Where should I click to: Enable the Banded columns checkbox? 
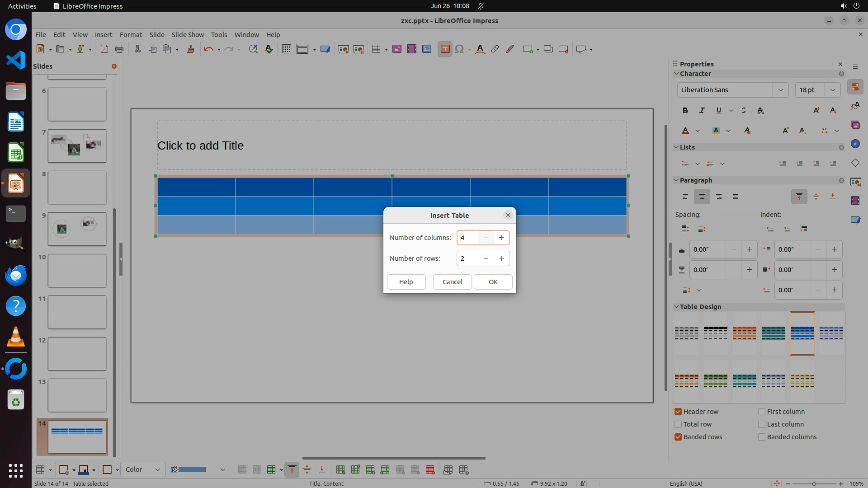762,437
